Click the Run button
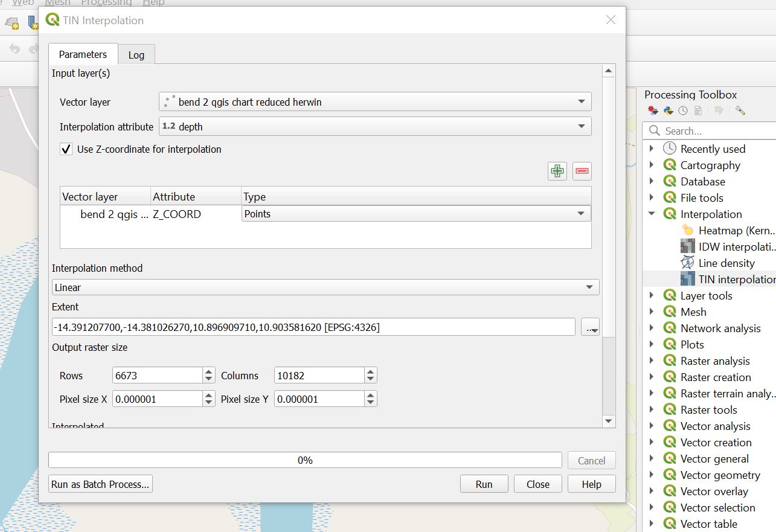The width and height of the screenshot is (776, 532). (x=484, y=484)
